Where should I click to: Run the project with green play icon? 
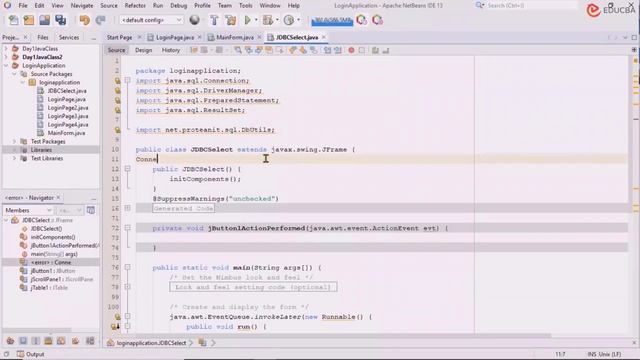247,20
